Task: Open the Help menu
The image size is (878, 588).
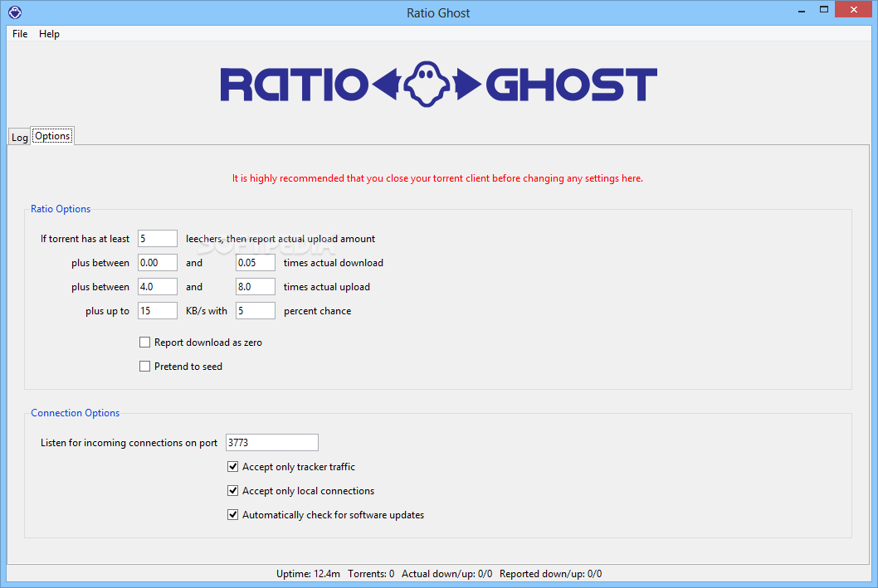Action: 49,33
